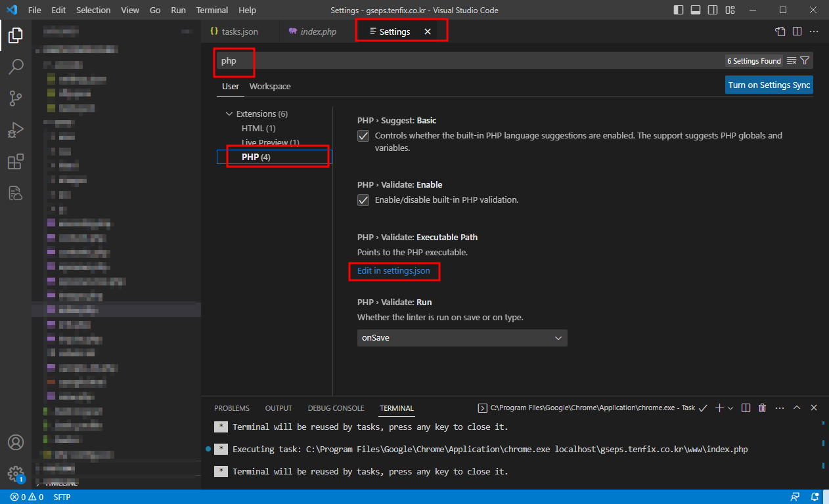Maximize the panel with up chevron
The image size is (829, 504).
(797, 408)
